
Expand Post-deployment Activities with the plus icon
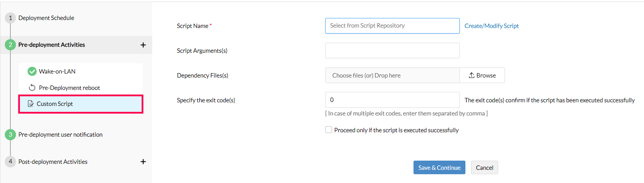tap(143, 162)
